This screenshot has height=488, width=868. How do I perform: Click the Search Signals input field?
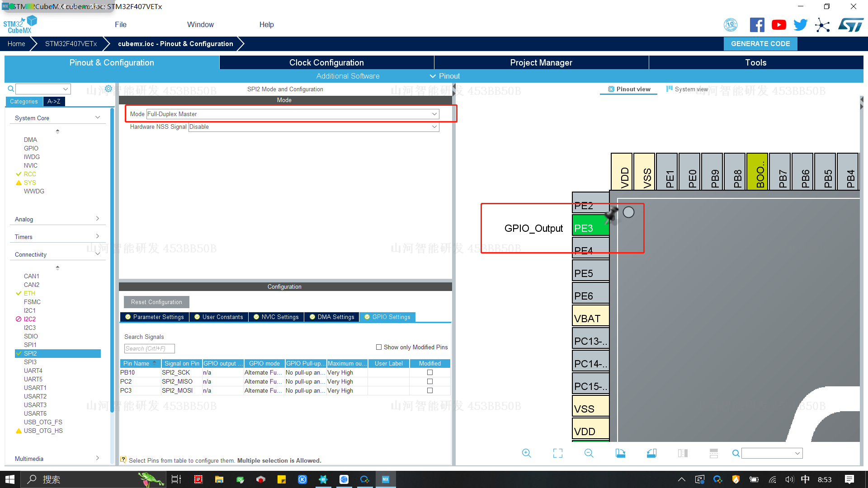(x=149, y=348)
